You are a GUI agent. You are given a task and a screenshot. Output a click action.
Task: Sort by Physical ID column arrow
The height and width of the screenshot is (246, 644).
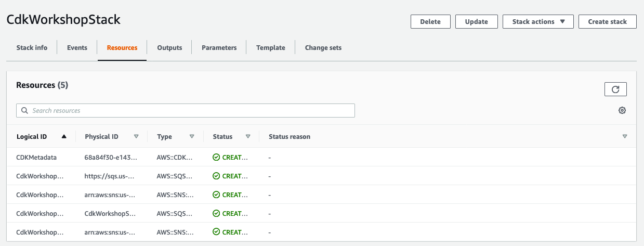click(x=136, y=137)
